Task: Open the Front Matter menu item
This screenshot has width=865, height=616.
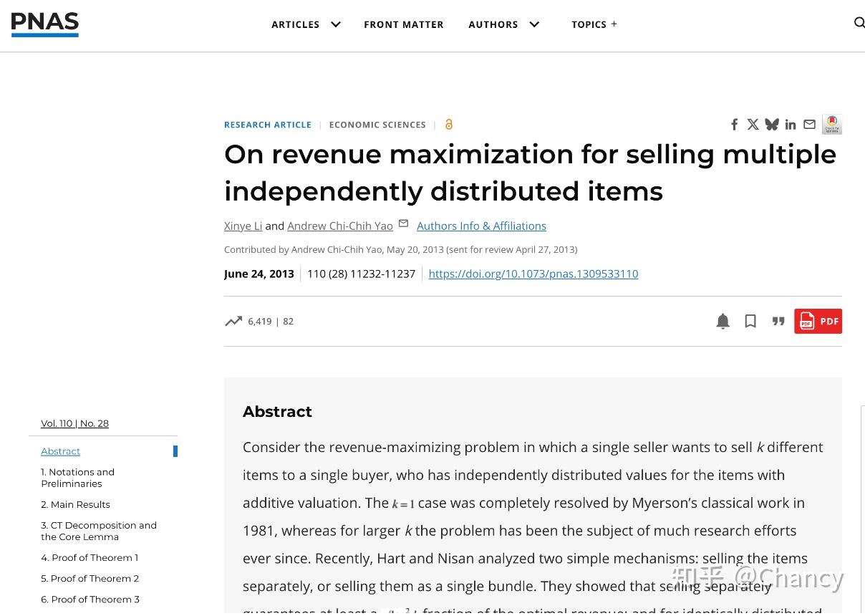Action: point(404,24)
